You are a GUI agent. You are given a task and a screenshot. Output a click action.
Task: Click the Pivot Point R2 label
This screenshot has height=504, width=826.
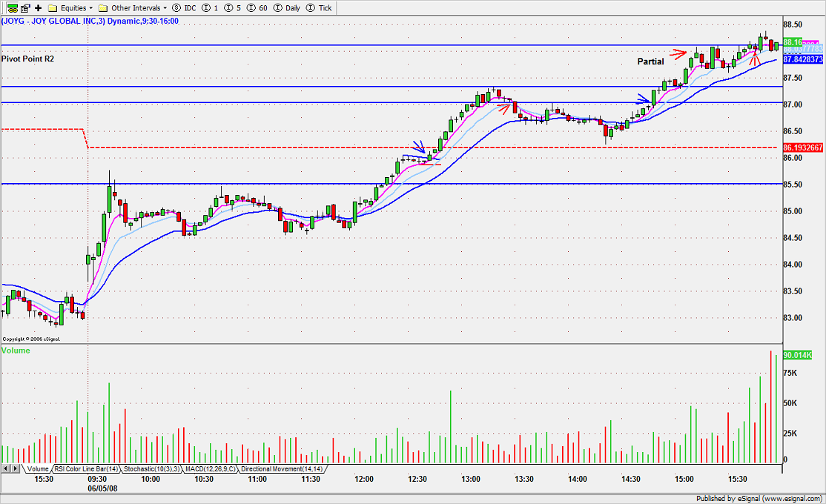coord(28,59)
